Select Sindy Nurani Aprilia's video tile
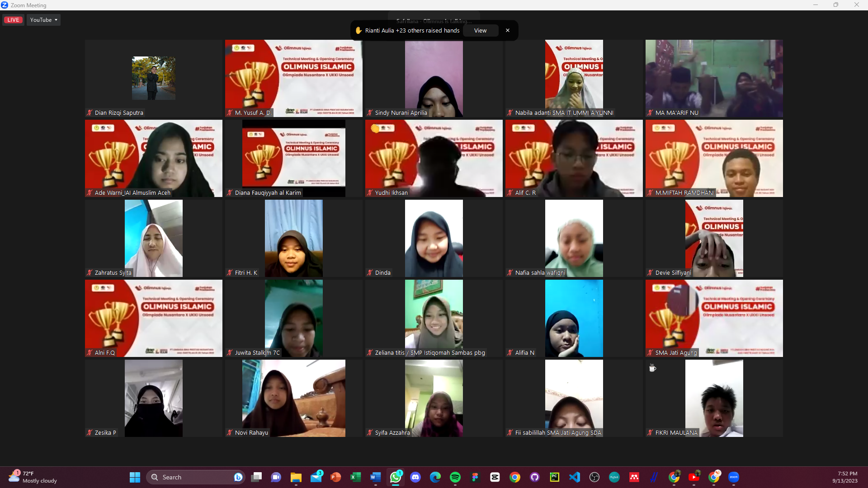The width and height of the screenshot is (868, 488). click(x=434, y=78)
